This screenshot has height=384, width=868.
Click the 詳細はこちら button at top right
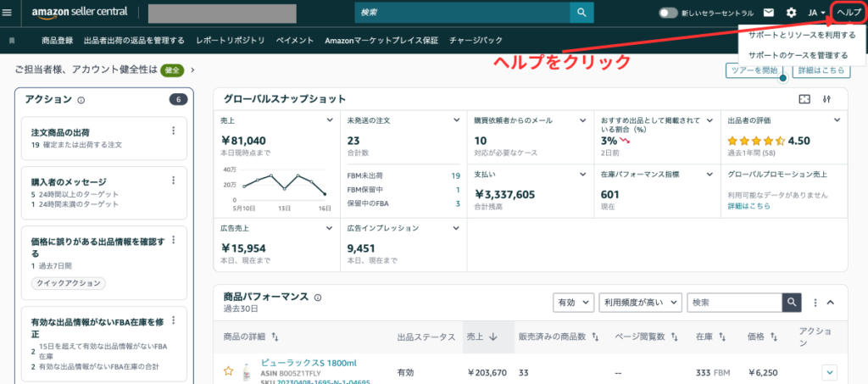pos(821,70)
